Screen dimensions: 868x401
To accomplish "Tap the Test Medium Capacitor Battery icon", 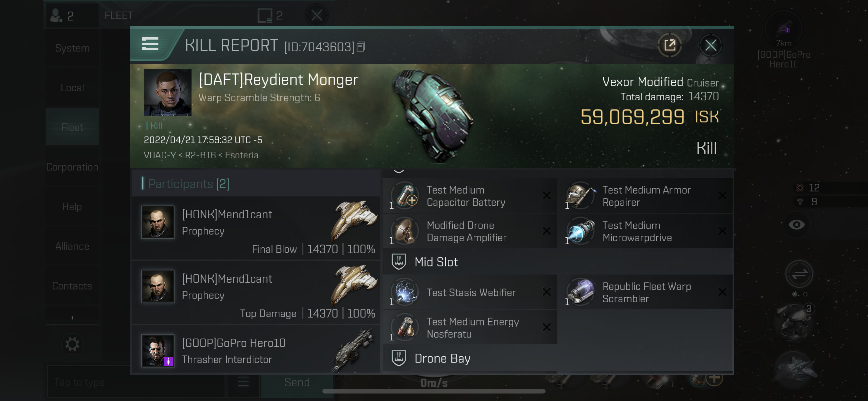I will coord(406,196).
